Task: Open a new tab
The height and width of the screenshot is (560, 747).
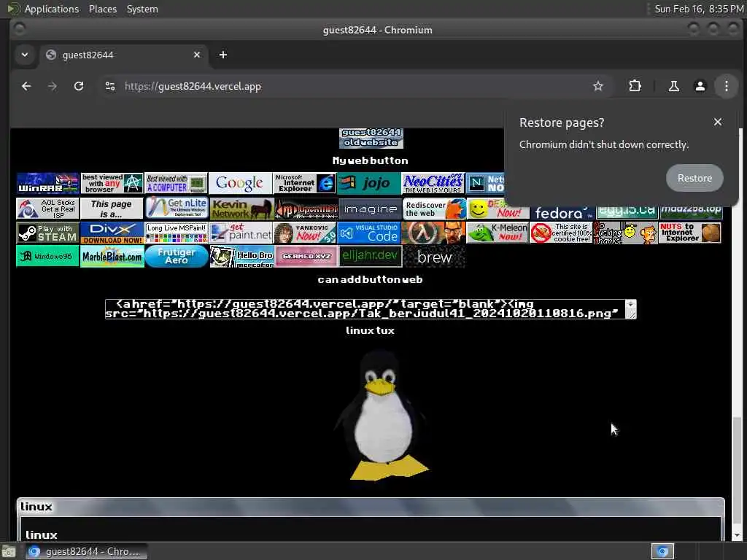Action: (x=223, y=55)
